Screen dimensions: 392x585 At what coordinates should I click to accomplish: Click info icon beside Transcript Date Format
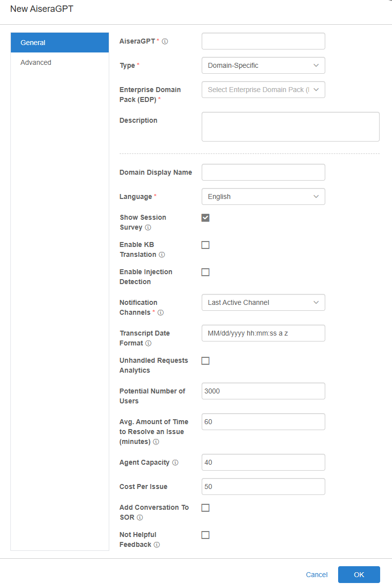148,343
